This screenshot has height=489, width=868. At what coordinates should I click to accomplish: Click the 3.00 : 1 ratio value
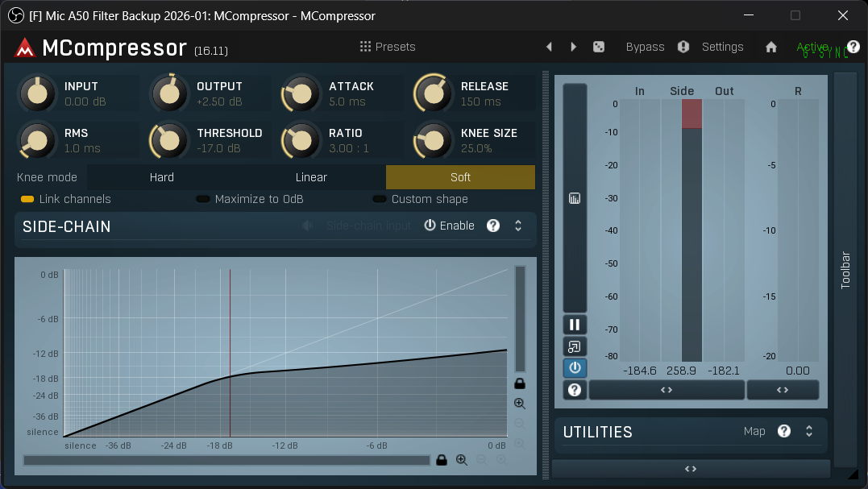coord(349,148)
